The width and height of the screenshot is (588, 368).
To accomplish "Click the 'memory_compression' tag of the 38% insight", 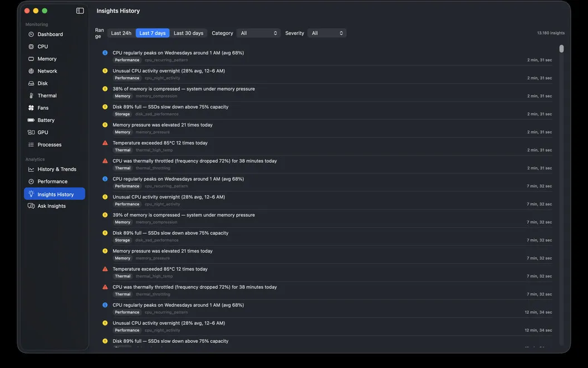I will [156, 96].
